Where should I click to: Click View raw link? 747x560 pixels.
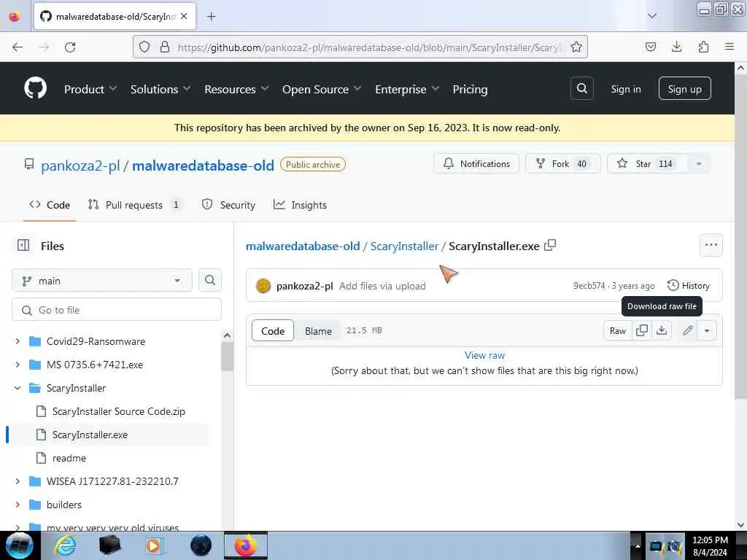(484, 355)
